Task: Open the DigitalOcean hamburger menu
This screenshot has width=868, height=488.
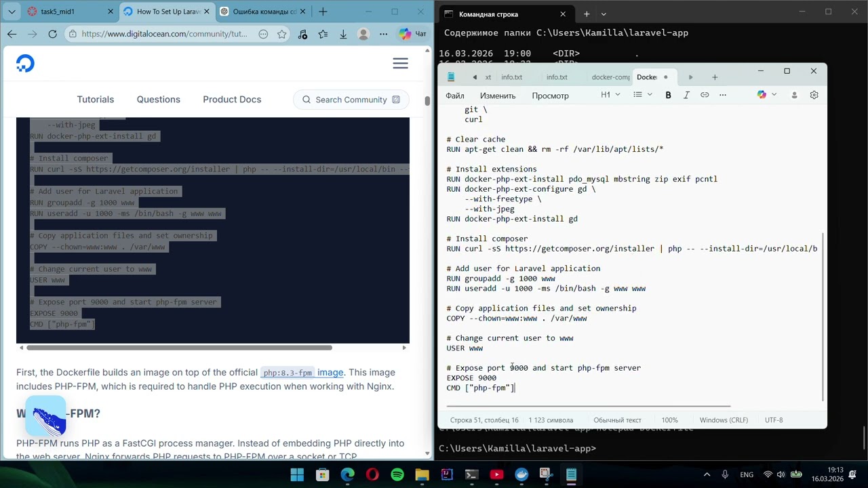Action: pos(400,63)
